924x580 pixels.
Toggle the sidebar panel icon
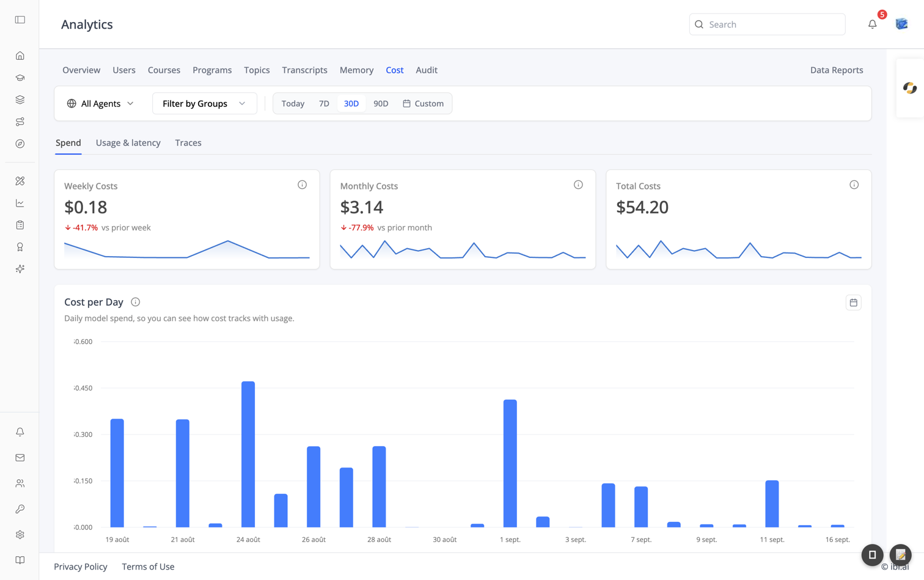pyautogui.click(x=20, y=20)
